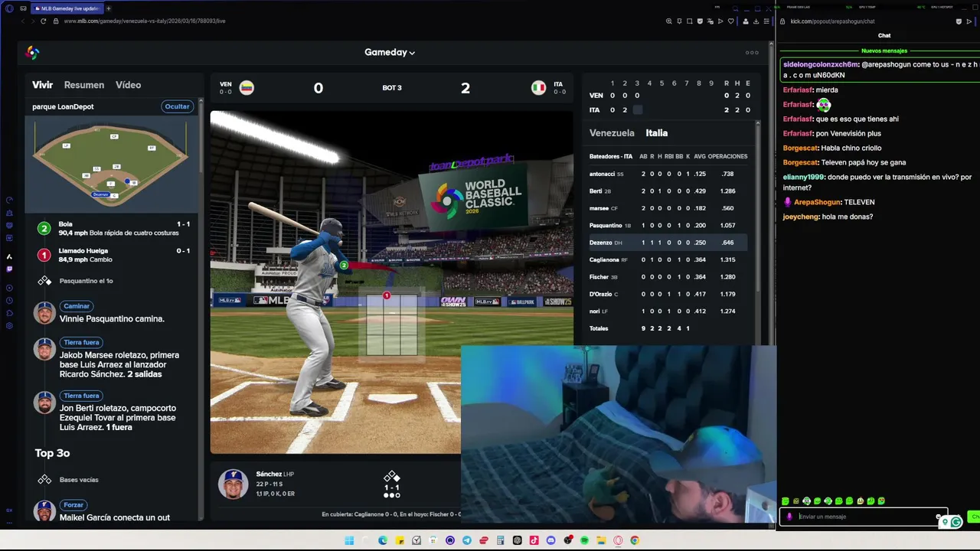Open the browser easy setup menu icon
Screen dimensions: 980x551
(766, 21)
